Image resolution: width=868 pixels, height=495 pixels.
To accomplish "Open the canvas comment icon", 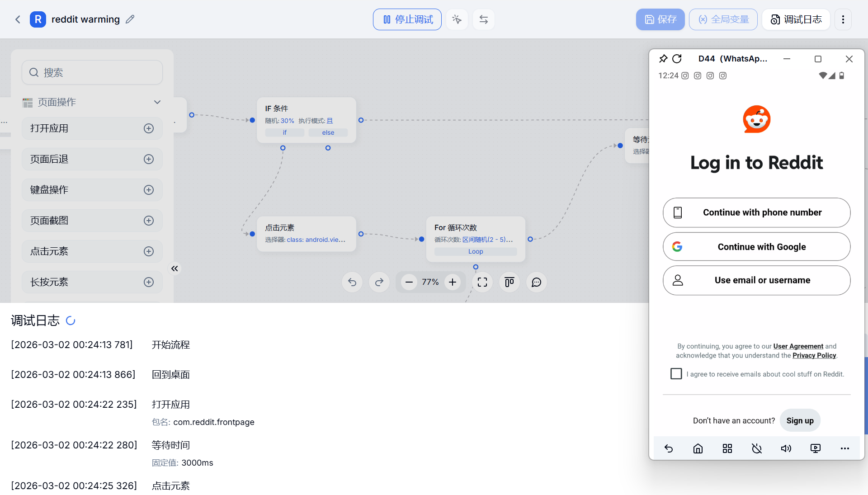I will point(537,282).
